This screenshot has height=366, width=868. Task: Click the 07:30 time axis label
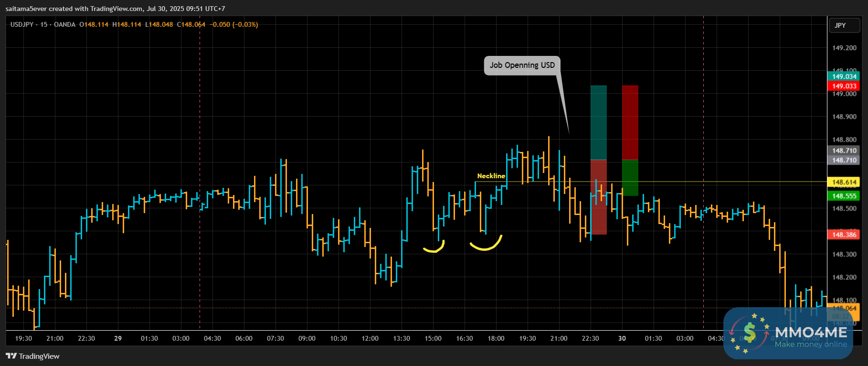coord(275,338)
